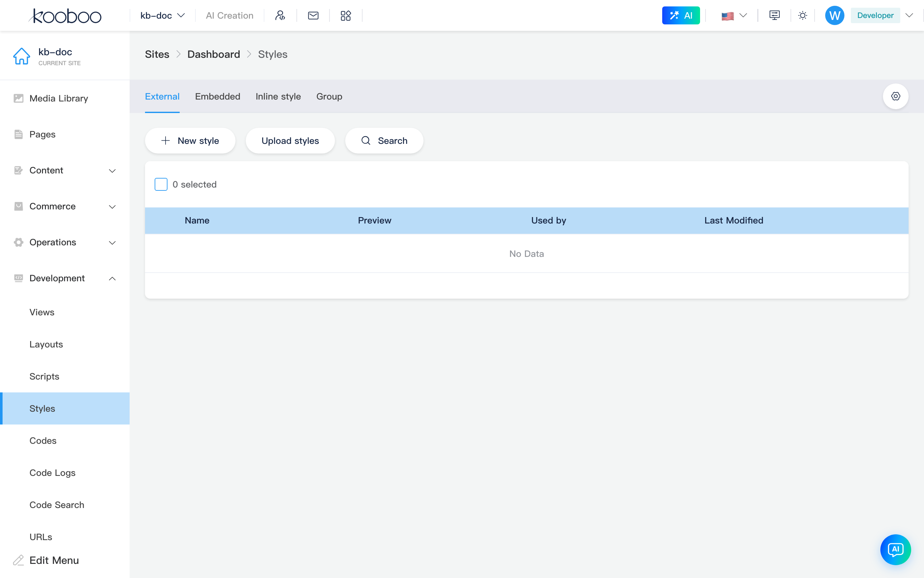This screenshot has height=578, width=924.
Task: Click the W user avatar
Action: pos(834,16)
